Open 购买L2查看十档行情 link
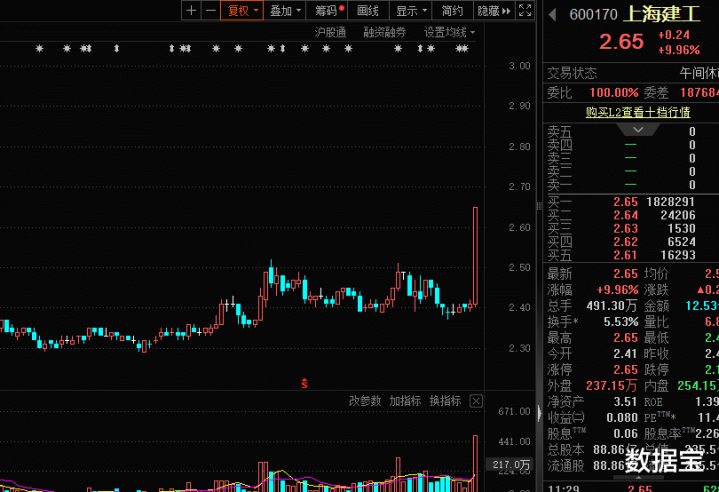The width and height of the screenshot is (719, 492). pos(638,112)
